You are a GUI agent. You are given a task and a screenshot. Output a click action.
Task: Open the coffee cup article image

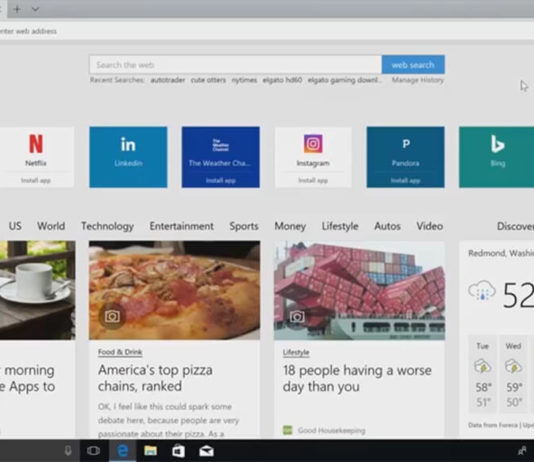(37, 290)
